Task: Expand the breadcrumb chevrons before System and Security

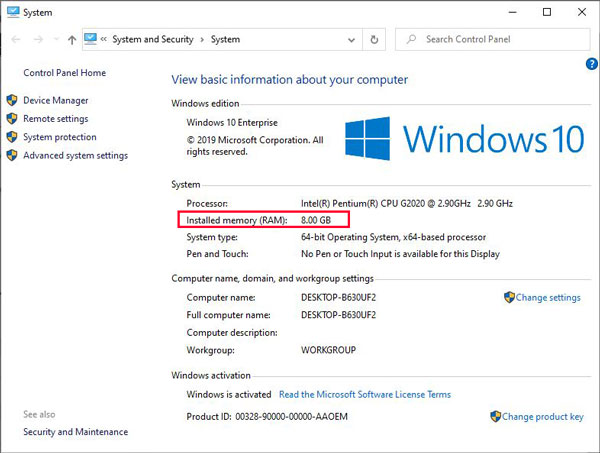Action: coord(104,39)
